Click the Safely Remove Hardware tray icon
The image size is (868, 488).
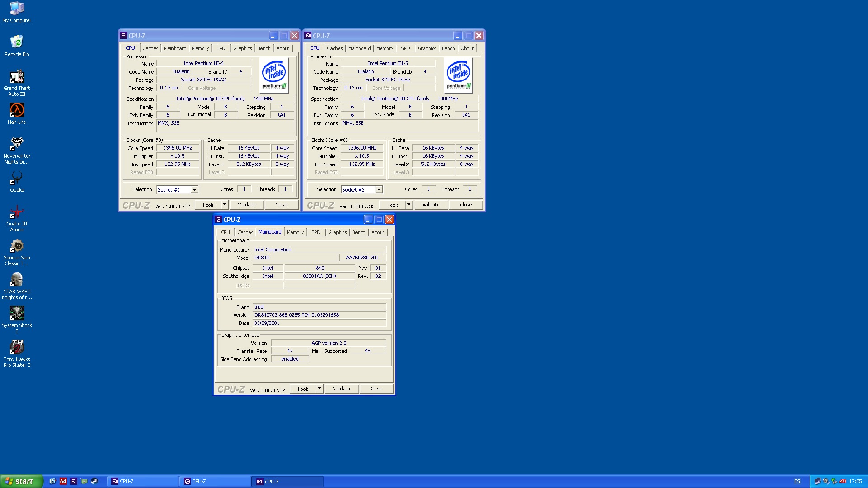(x=835, y=481)
